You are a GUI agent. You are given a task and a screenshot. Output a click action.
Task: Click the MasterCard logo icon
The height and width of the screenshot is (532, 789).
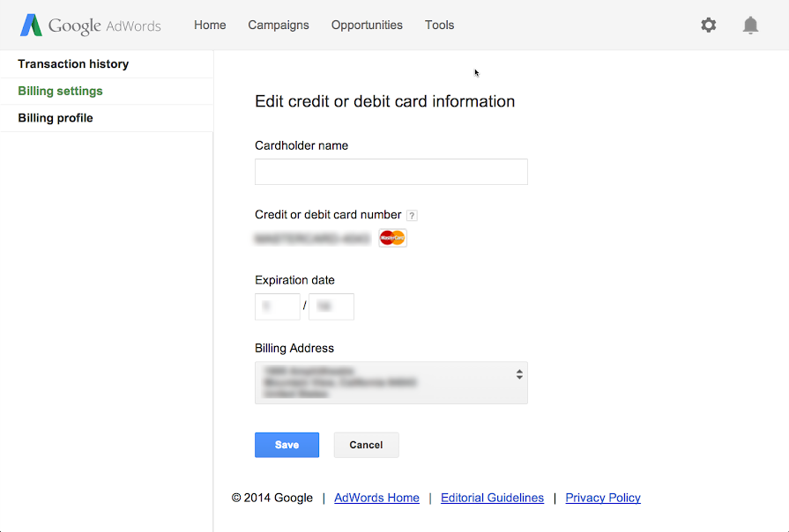coord(392,238)
